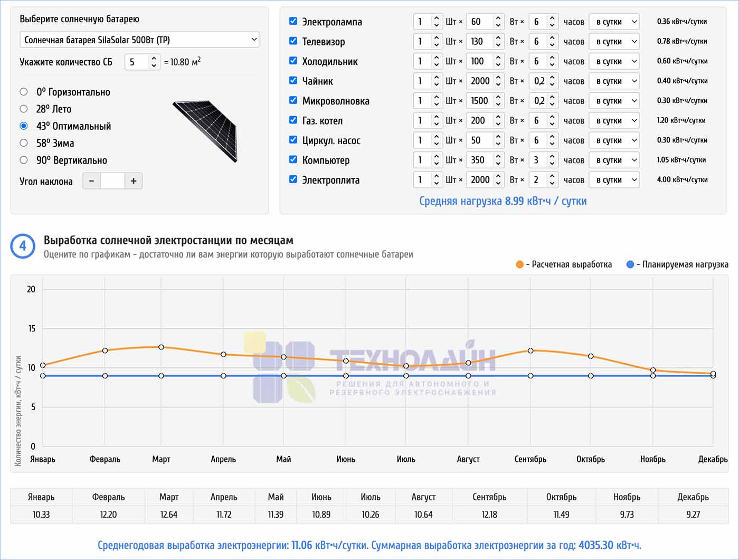Click the tilt angle input field
The height and width of the screenshot is (560, 739).
tap(112, 181)
